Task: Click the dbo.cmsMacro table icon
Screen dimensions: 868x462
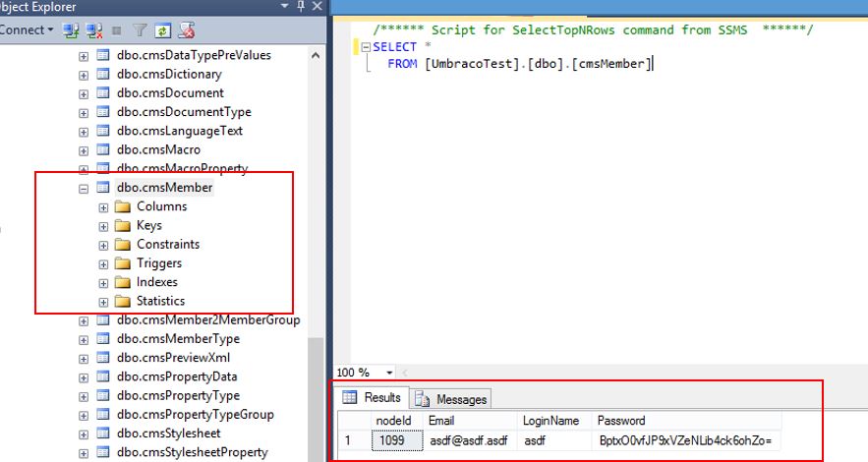Action: click(103, 149)
